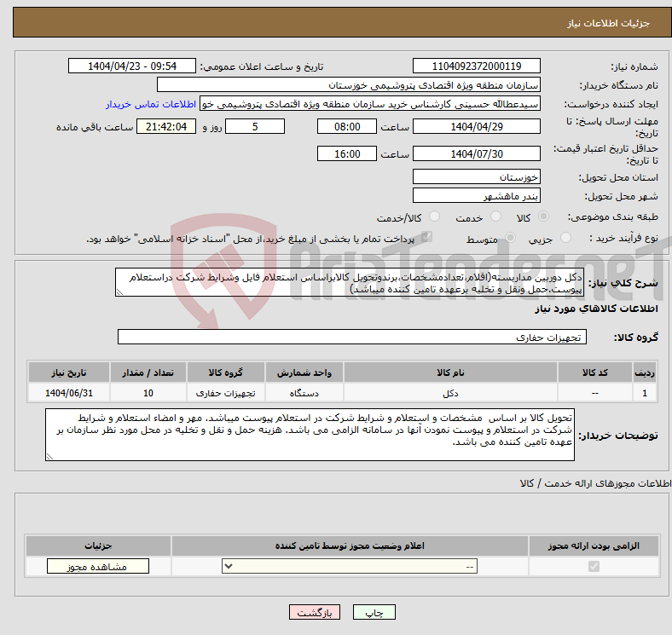Click the requester name field سیدعطاالله حسینی
The height and width of the screenshot is (635, 672).
[370, 104]
